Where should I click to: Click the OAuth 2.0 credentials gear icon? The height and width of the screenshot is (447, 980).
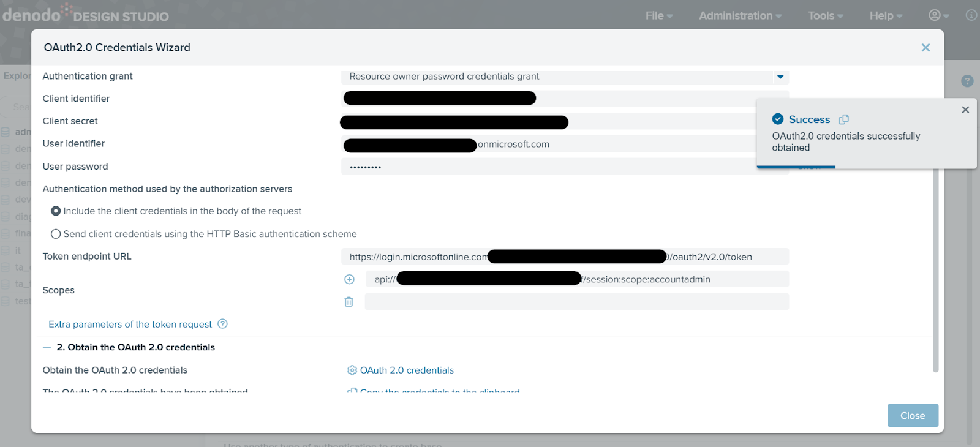point(352,370)
